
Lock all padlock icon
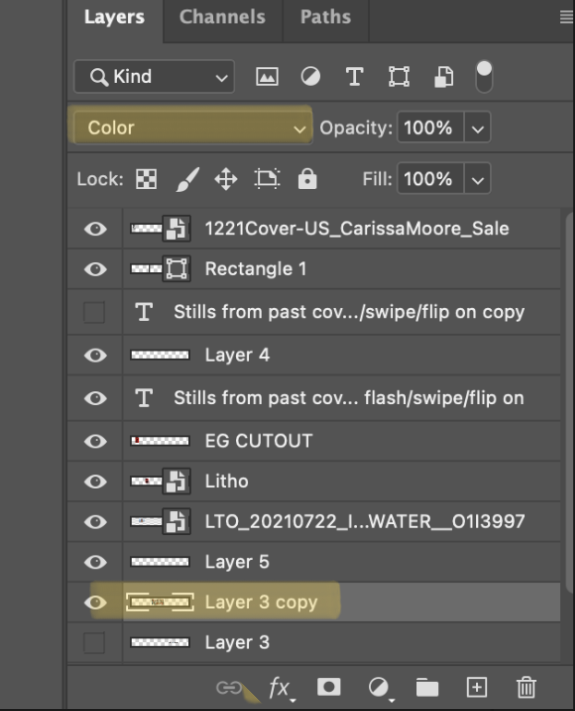point(307,179)
